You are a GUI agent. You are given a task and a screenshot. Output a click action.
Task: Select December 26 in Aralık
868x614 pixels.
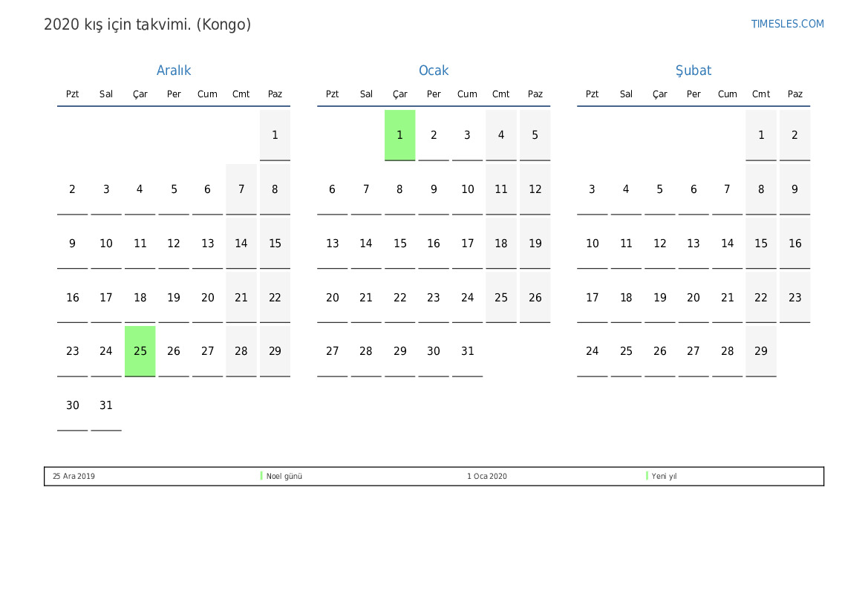[x=174, y=351]
